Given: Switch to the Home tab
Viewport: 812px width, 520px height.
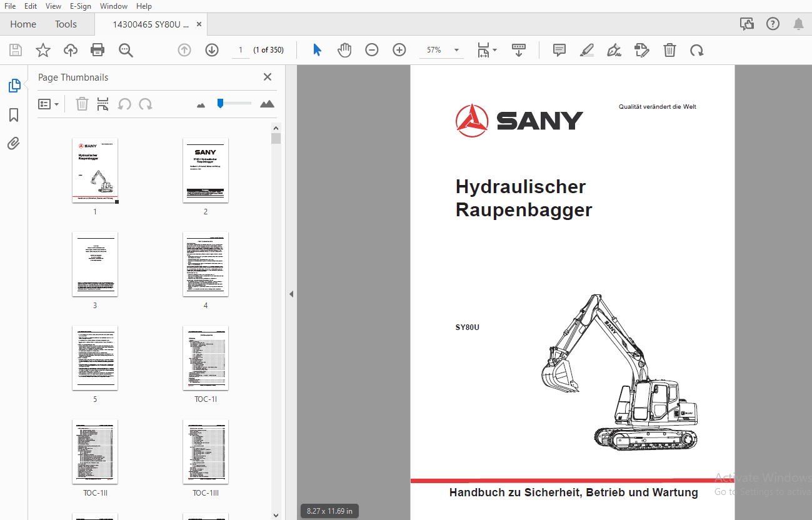Looking at the screenshot, I should [x=23, y=24].
